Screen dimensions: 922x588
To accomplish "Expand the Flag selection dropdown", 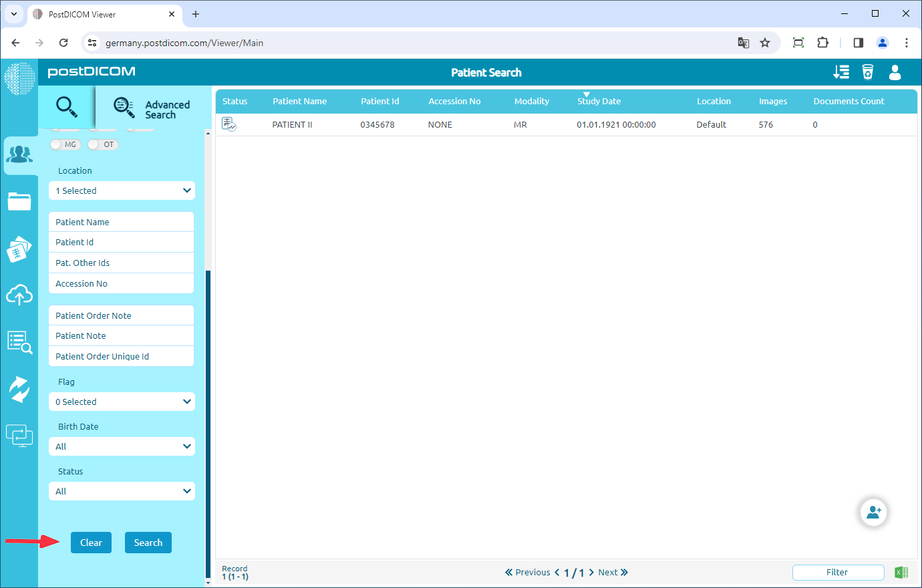I will click(122, 402).
